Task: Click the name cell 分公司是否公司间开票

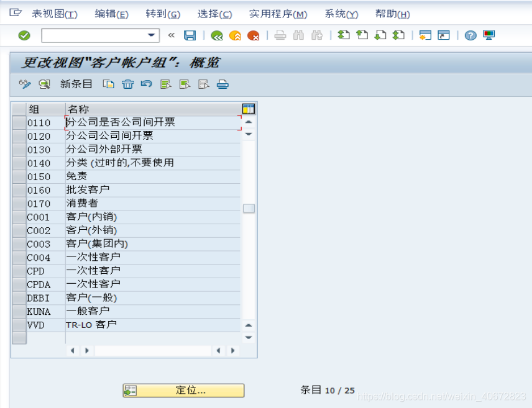Action: coord(153,122)
